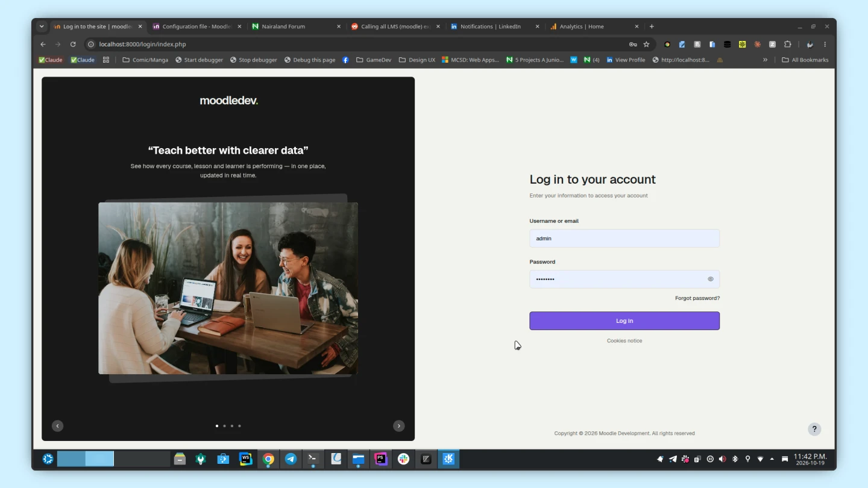Click the moodledev logo
This screenshot has width=868, height=488.
click(228, 101)
